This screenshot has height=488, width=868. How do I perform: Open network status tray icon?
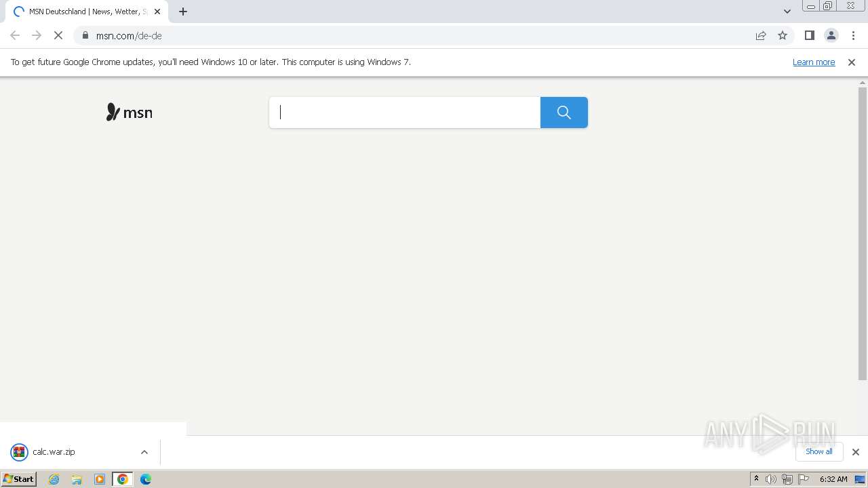787,479
